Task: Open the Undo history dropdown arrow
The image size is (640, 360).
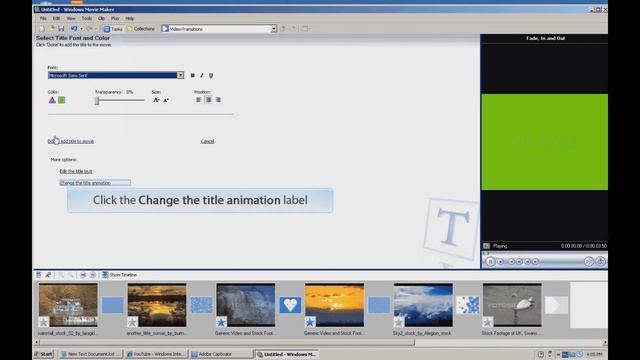Action: 81,29
